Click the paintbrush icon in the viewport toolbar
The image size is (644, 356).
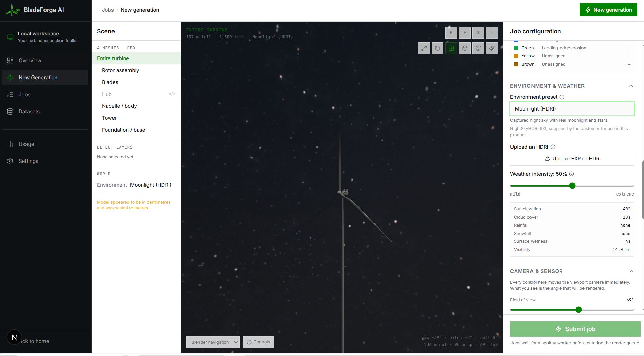click(492, 48)
